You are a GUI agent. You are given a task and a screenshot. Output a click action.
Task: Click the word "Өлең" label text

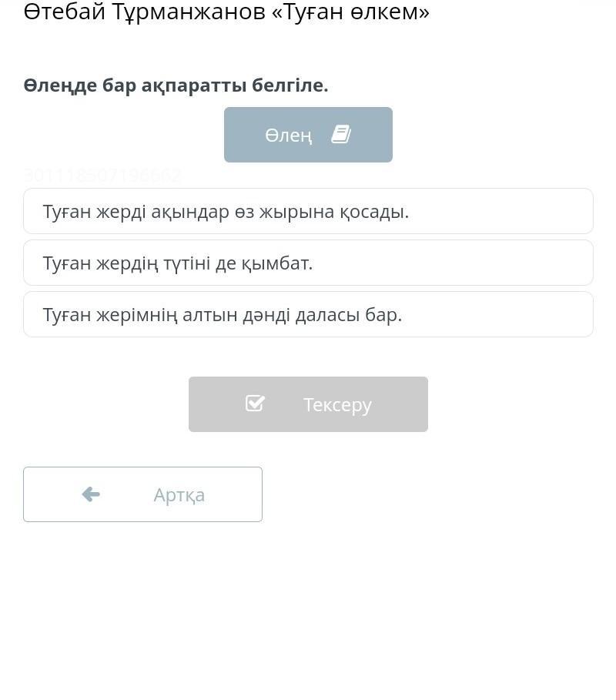pyautogui.click(x=289, y=136)
